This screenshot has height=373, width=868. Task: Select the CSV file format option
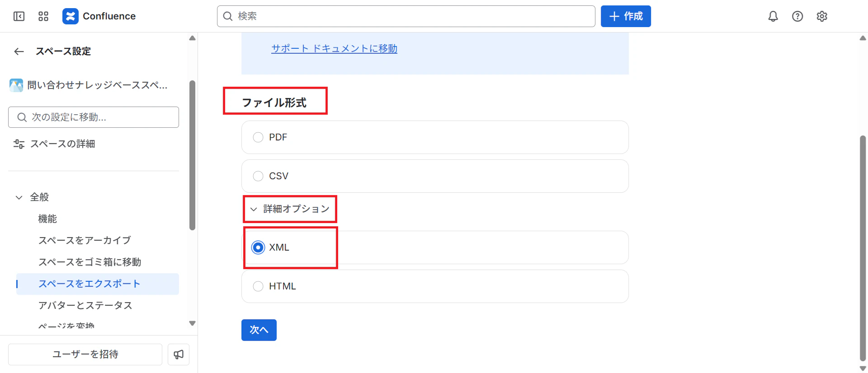click(435, 176)
